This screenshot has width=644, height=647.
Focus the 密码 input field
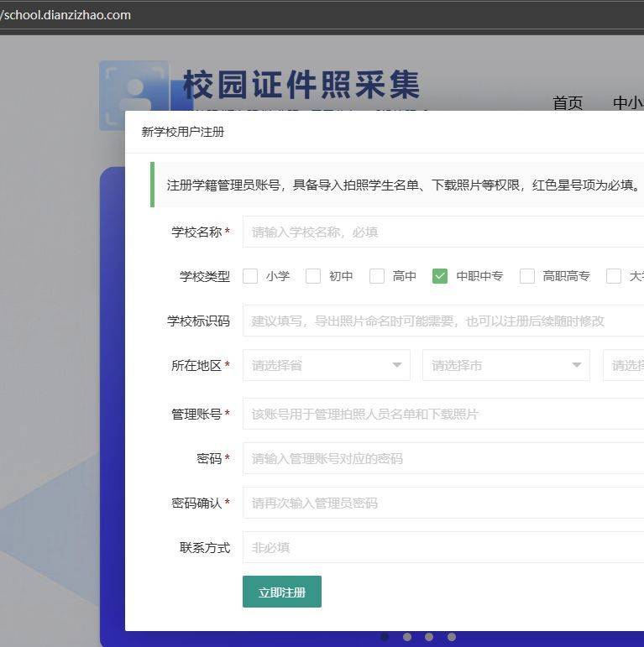click(443, 458)
